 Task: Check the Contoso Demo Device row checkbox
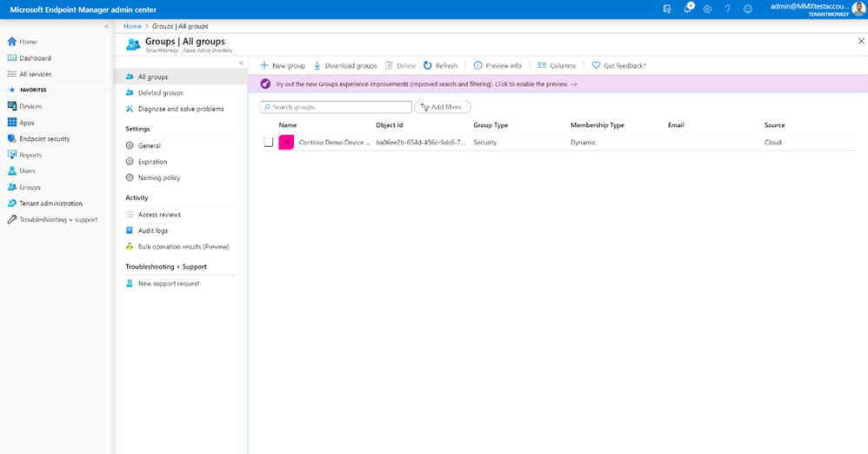point(269,143)
